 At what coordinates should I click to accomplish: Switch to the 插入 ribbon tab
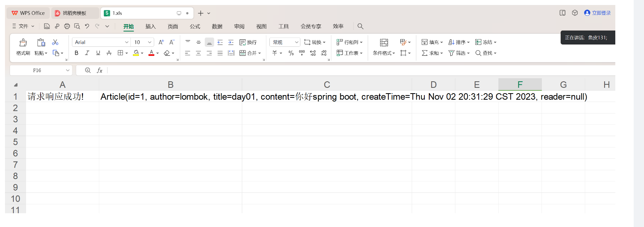coord(150,26)
